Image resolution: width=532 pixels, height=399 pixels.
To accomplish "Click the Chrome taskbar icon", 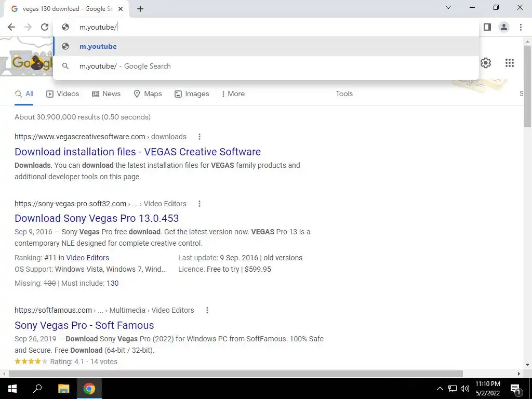I will 89,389.
